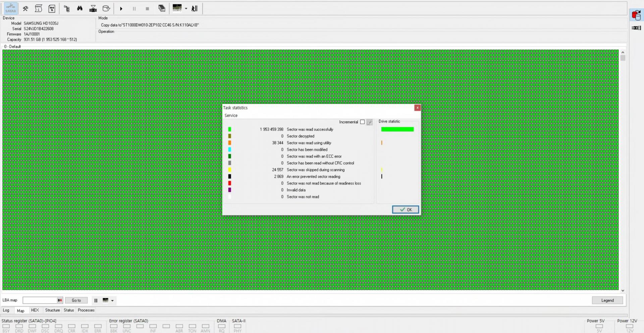The height and width of the screenshot is (333, 644).
Task: Click the dark green 'ECC error' swatch
Action: click(229, 156)
